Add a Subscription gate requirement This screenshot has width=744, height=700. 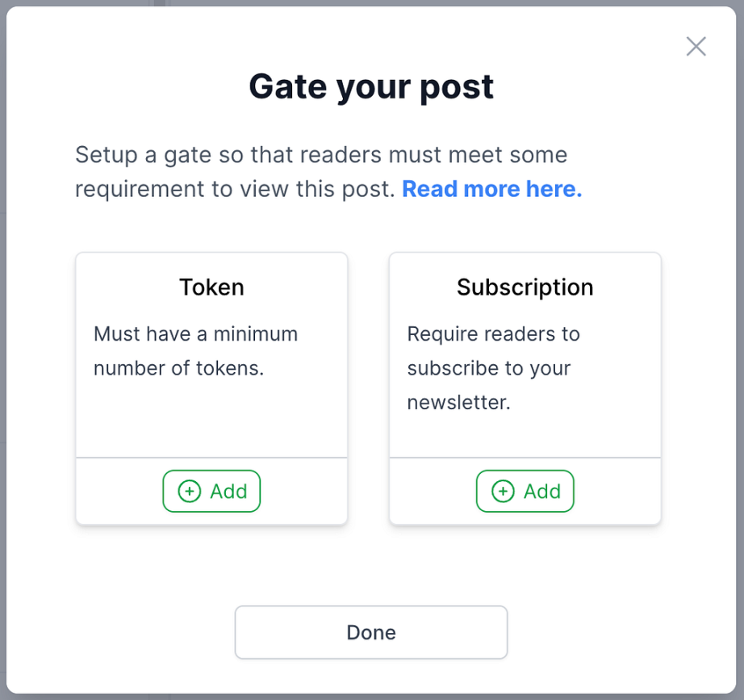pos(525,491)
